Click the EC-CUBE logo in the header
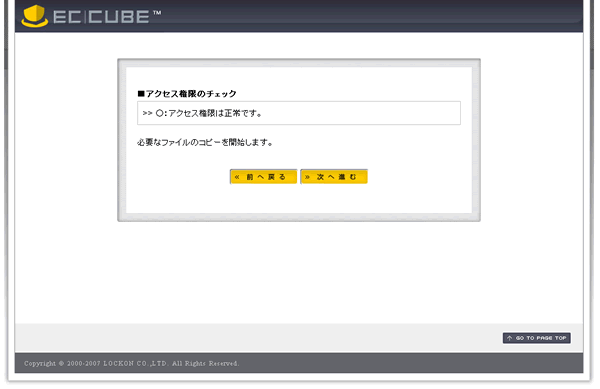 pos(91,16)
